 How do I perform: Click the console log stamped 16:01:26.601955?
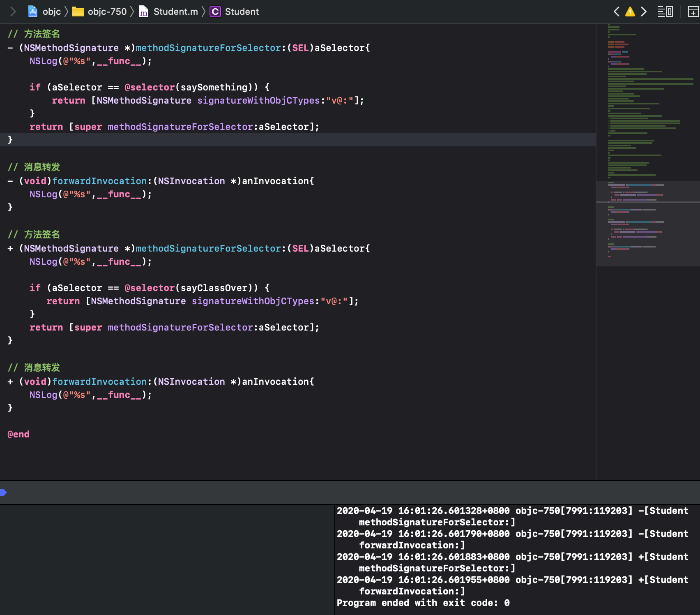tap(513, 585)
